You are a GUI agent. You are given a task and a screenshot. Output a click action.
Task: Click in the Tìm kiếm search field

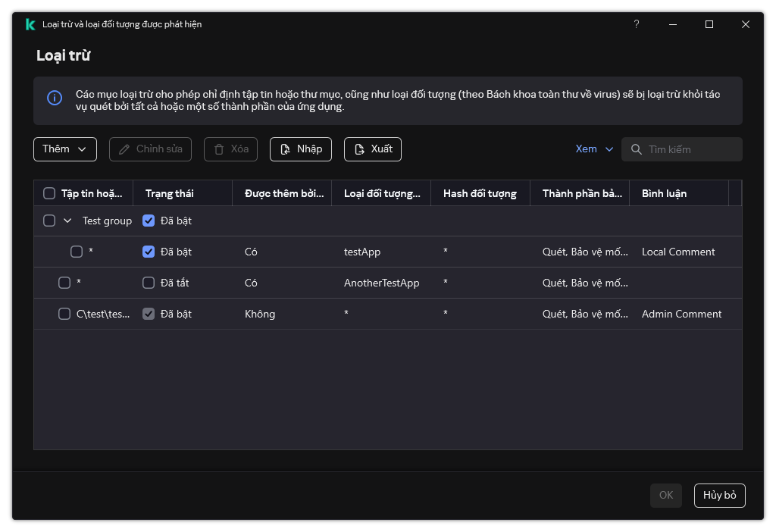pos(690,149)
